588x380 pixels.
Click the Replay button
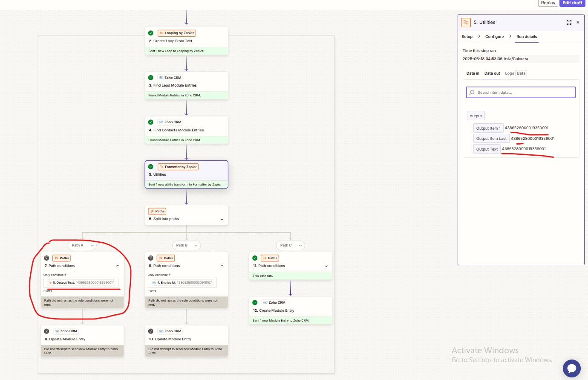click(x=548, y=3)
